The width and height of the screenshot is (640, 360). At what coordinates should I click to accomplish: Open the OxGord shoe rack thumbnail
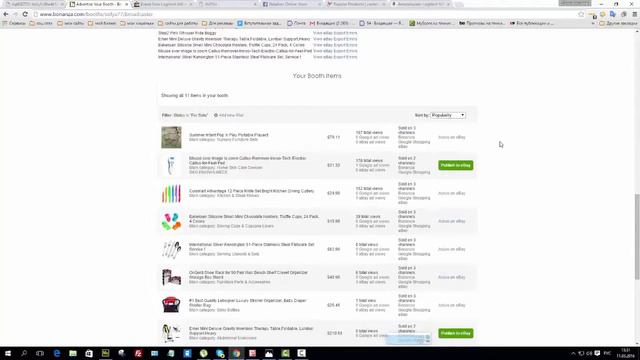point(171,277)
